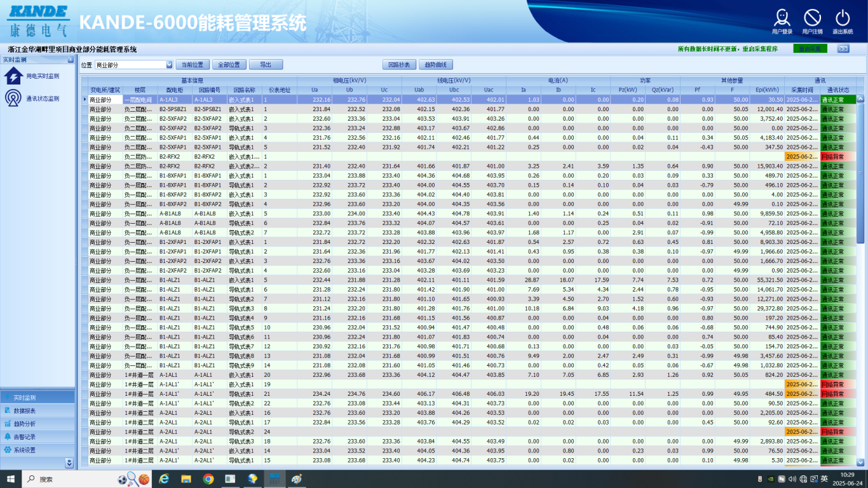
Task: Open 用电实时监测 from the left panel
Action: [x=32, y=76]
